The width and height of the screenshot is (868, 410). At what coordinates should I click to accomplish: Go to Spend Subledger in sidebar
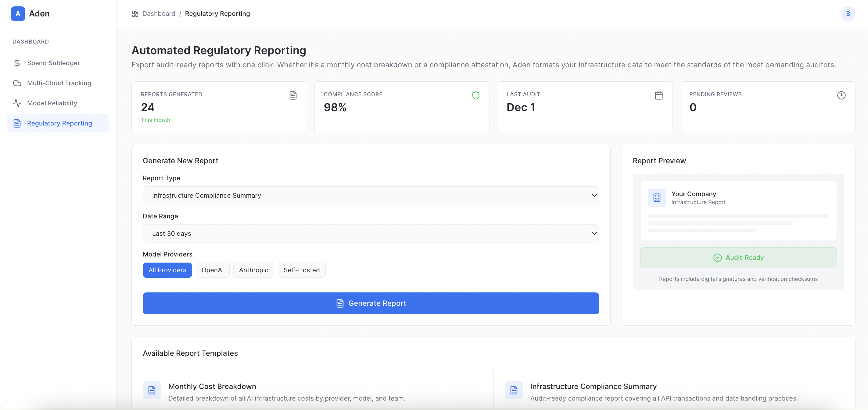[53, 63]
